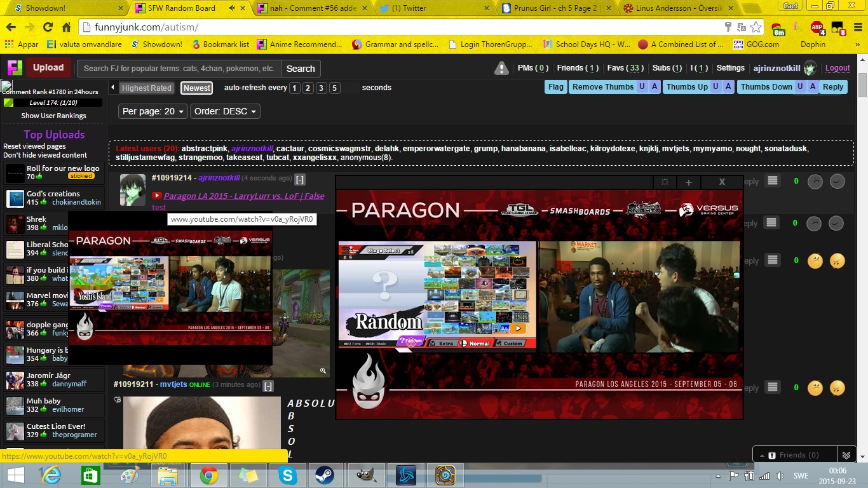
Task: Launch Steam from the taskbar
Action: 326,475
